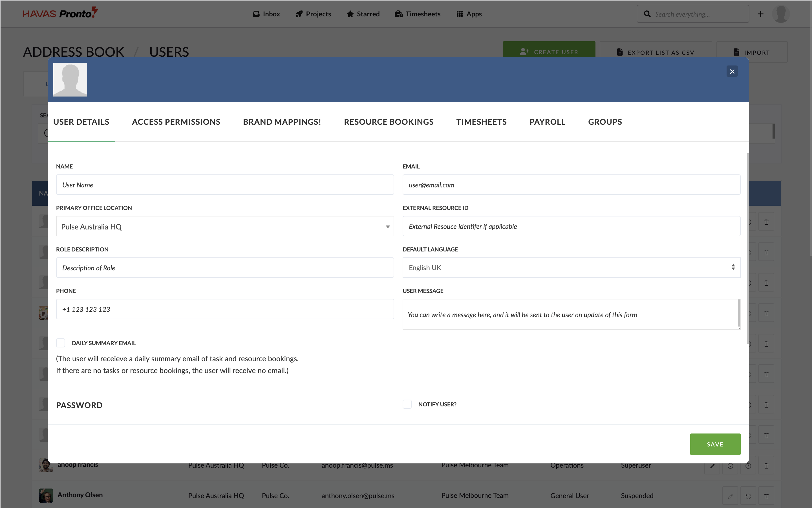Switch to the Access Permissions tab
This screenshot has width=812, height=508.
point(176,122)
